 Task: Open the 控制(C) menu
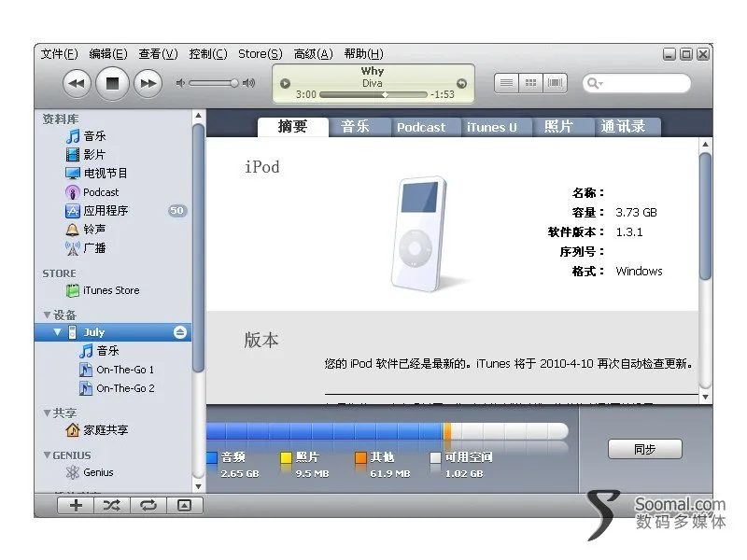click(x=208, y=54)
